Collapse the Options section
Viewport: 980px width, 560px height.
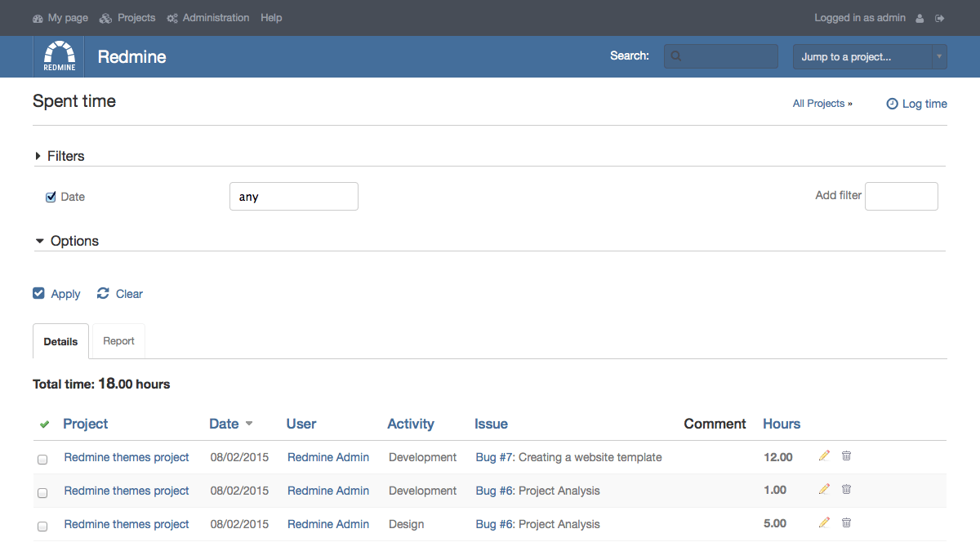click(x=67, y=241)
